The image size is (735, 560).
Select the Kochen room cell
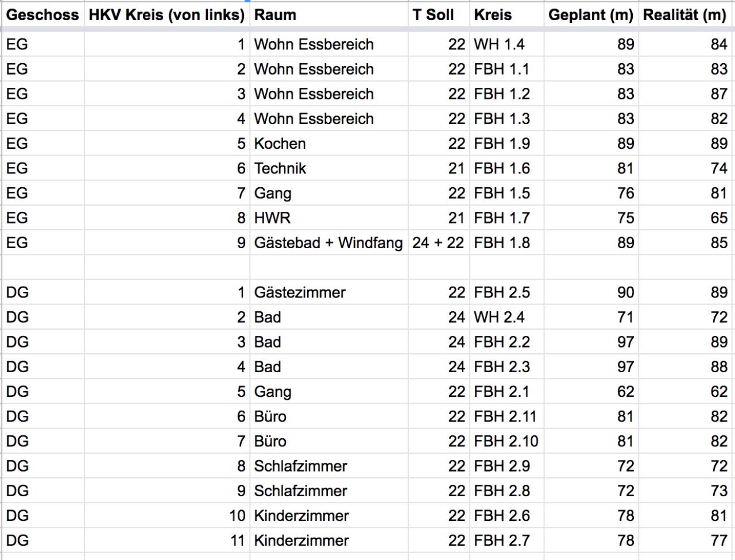329,144
